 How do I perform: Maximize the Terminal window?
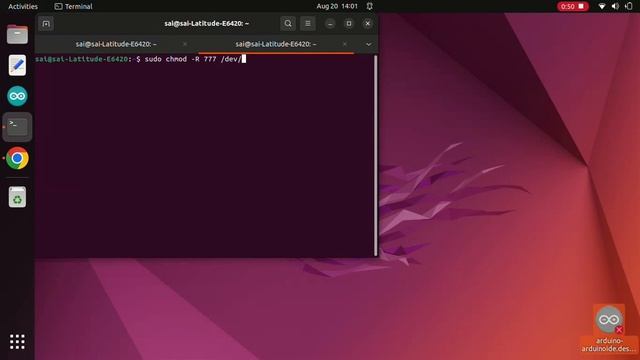click(349, 24)
